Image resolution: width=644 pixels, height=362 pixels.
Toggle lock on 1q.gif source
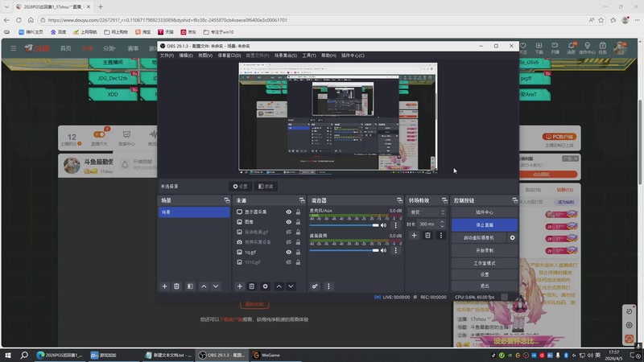[x=298, y=252]
